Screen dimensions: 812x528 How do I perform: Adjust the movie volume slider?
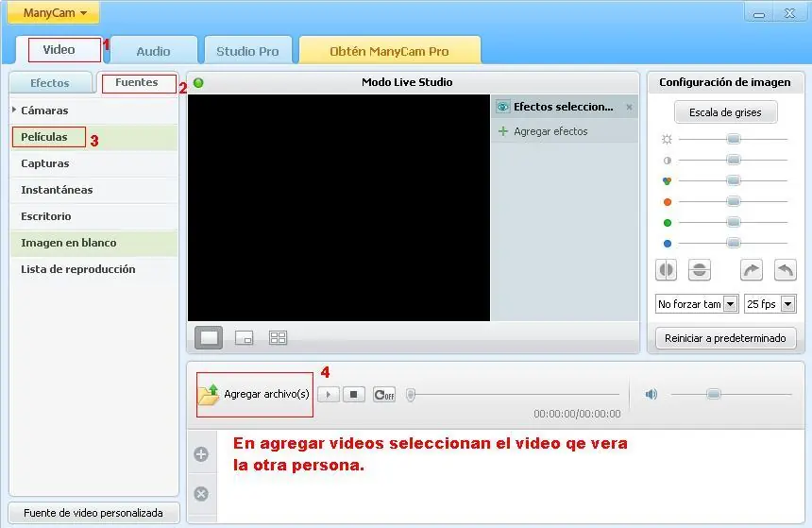pyautogui.click(x=731, y=394)
